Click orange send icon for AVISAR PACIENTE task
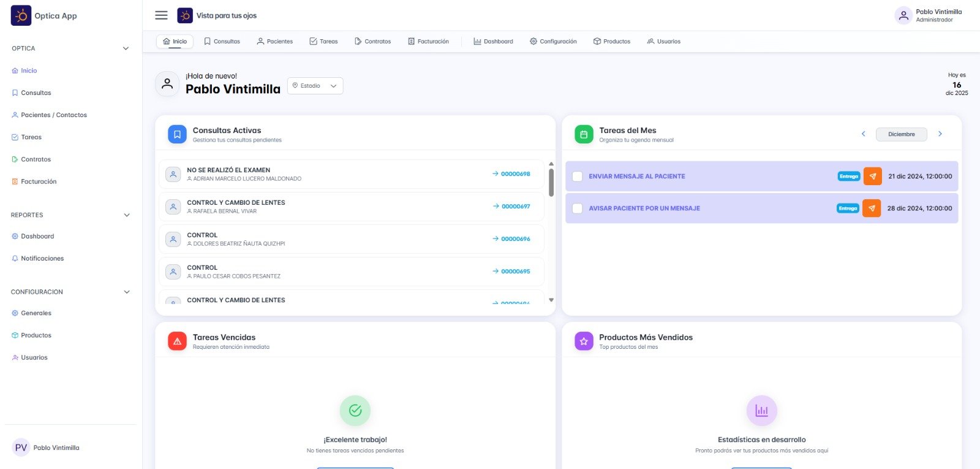Image resolution: width=980 pixels, height=469 pixels. coord(871,208)
